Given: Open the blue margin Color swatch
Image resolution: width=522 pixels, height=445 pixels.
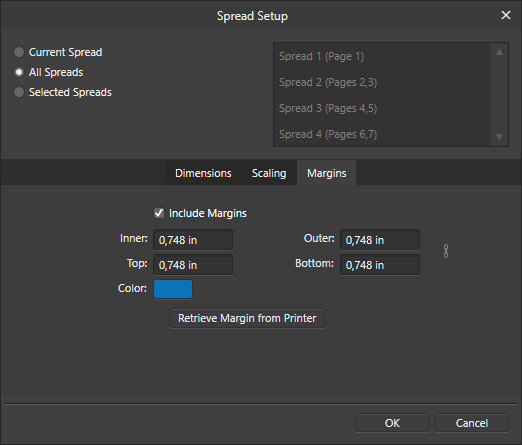Looking at the screenshot, I should click(173, 289).
